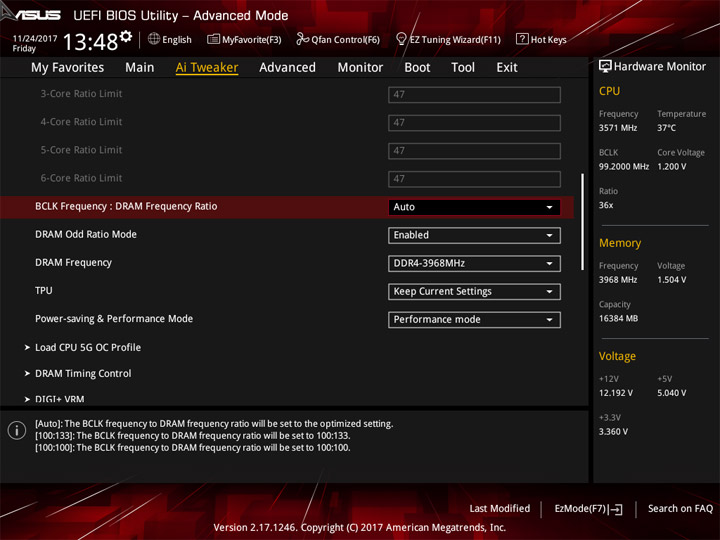Open the My Favorites tab
The width and height of the screenshot is (720, 540).
click(68, 68)
